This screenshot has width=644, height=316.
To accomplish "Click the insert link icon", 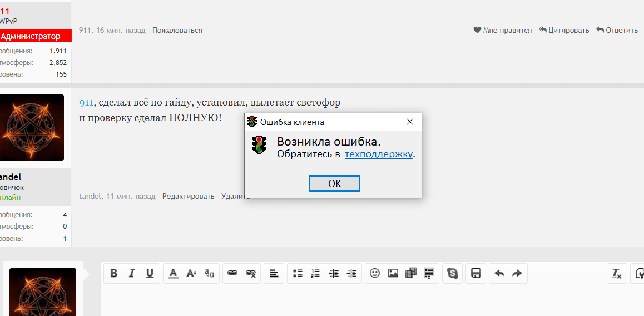I will click(x=233, y=273).
